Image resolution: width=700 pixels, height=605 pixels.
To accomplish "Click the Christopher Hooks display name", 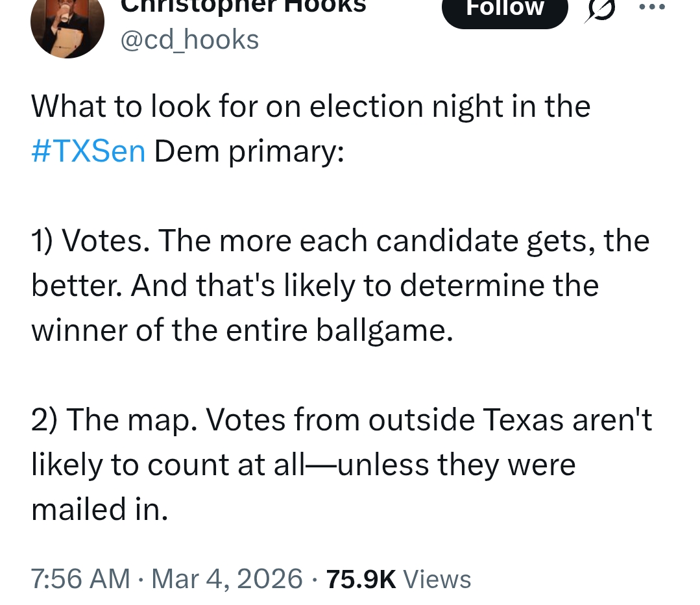I will (x=243, y=6).
